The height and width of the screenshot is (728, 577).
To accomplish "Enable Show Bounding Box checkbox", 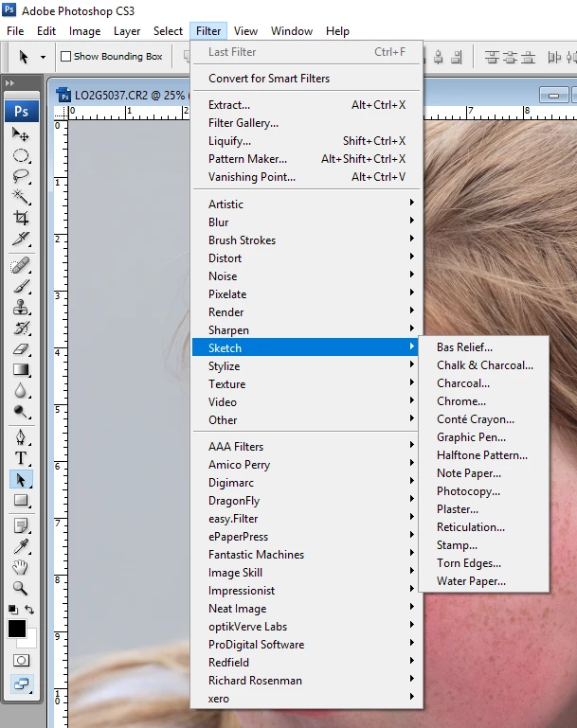I will [66, 56].
